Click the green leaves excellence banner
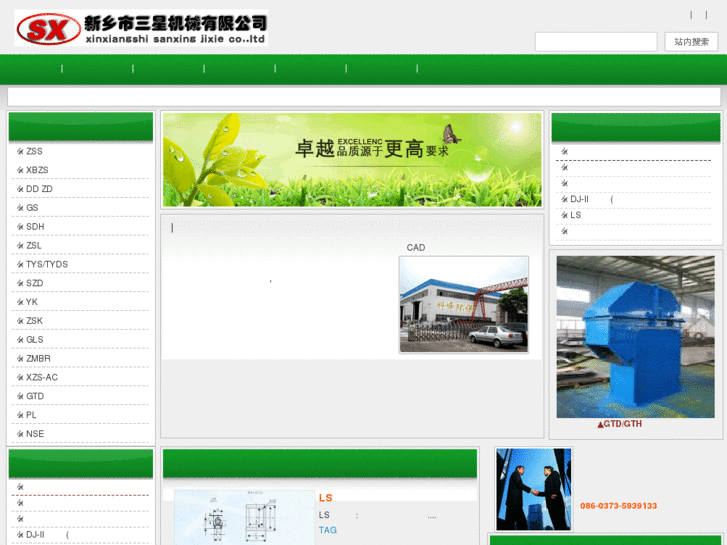727x545 pixels. click(352, 160)
